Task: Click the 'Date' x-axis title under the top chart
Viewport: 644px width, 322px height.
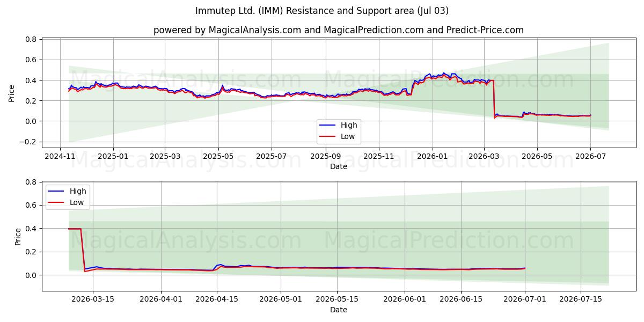Action: click(339, 166)
